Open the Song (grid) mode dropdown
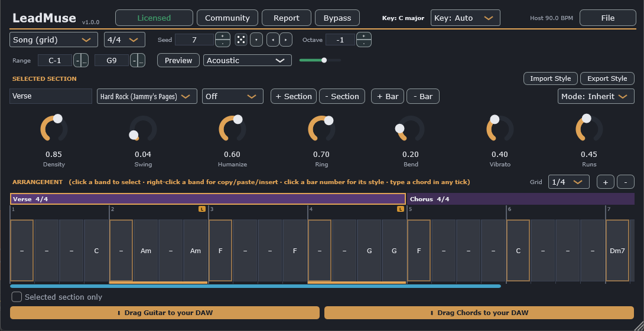 point(54,40)
